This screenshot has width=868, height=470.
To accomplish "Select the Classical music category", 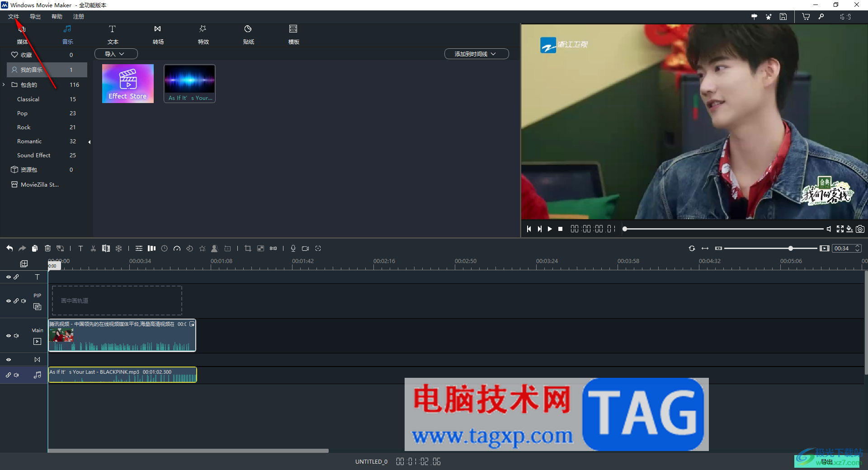I will tap(28, 99).
